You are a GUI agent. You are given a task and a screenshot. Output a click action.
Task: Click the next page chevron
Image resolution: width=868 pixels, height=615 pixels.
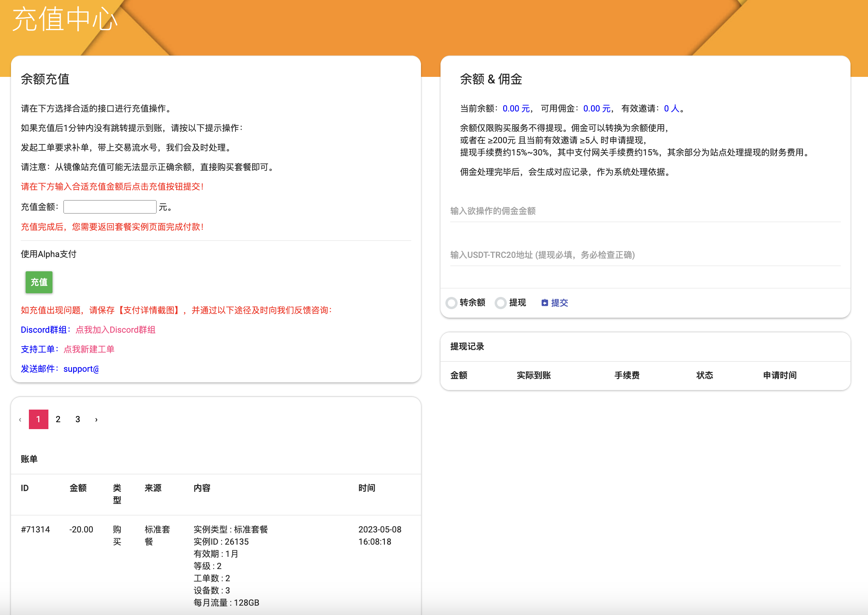tap(96, 419)
